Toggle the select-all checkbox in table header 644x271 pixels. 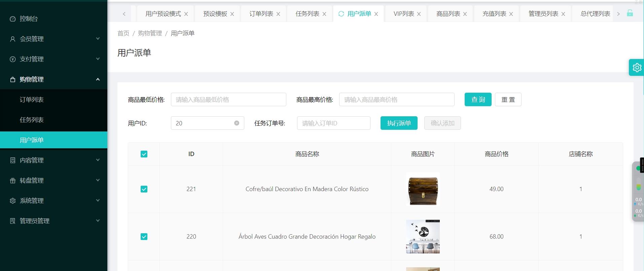click(144, 154)
